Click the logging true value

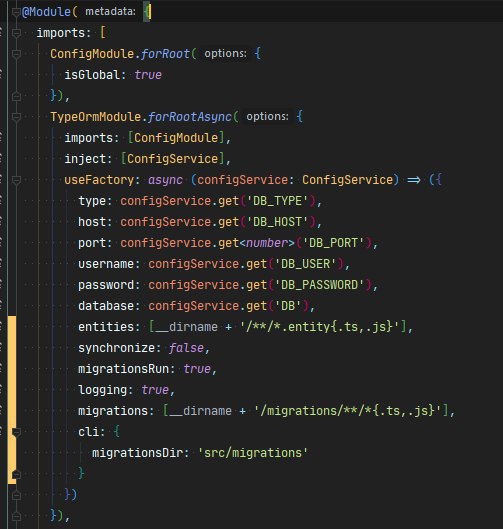pos(155,390)
